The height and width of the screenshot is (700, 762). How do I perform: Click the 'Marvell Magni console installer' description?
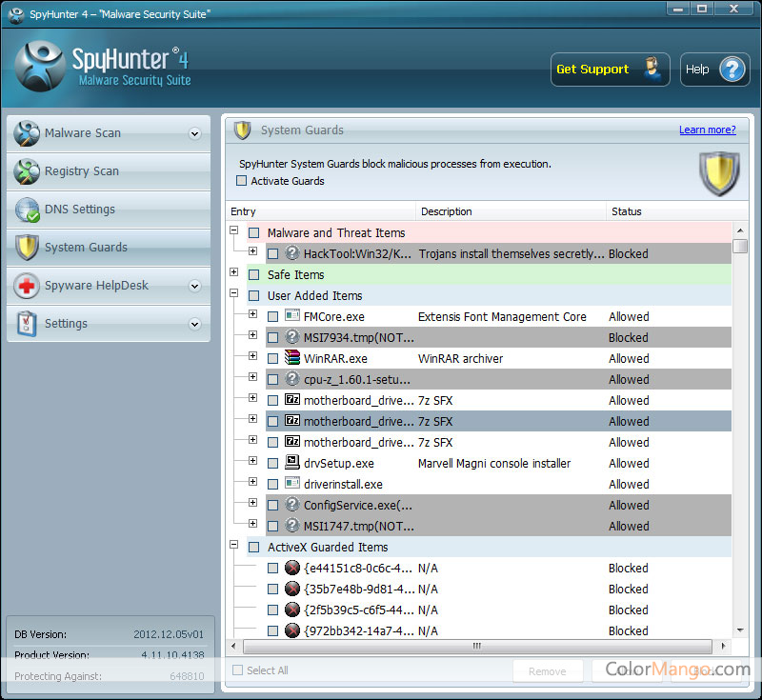(x=494, y=464)
